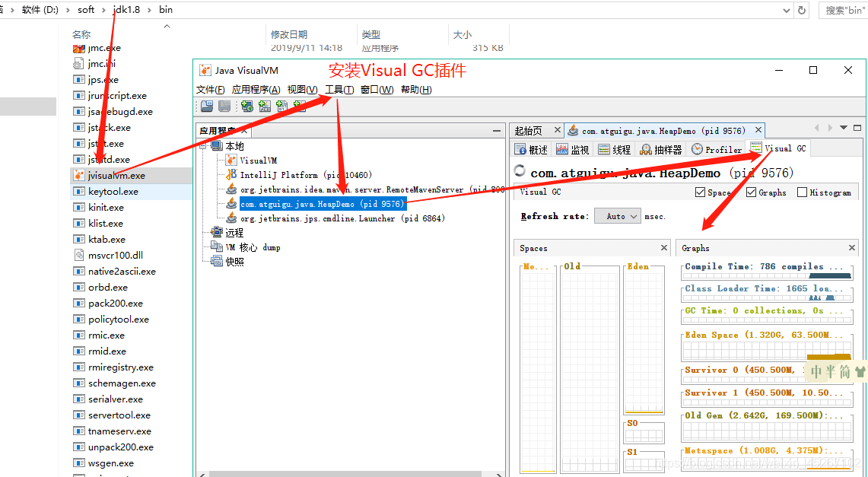868x477 pixels.
Task: Select com.atguigu.java.HeapDemo (pid 9576) in the tree
Action: tap(323, 204)
